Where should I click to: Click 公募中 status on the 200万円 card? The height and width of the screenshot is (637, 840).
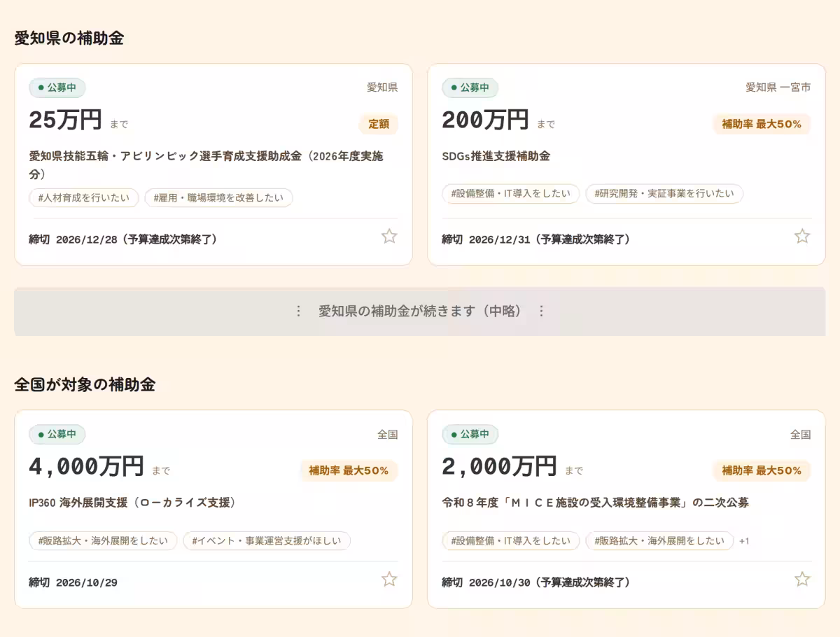(470, 87)
